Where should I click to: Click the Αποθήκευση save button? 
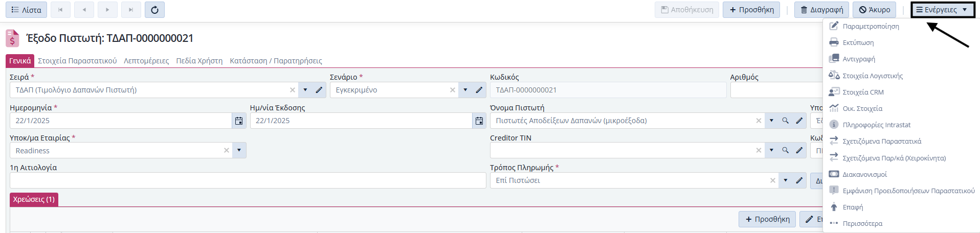(x=687, y=10)
